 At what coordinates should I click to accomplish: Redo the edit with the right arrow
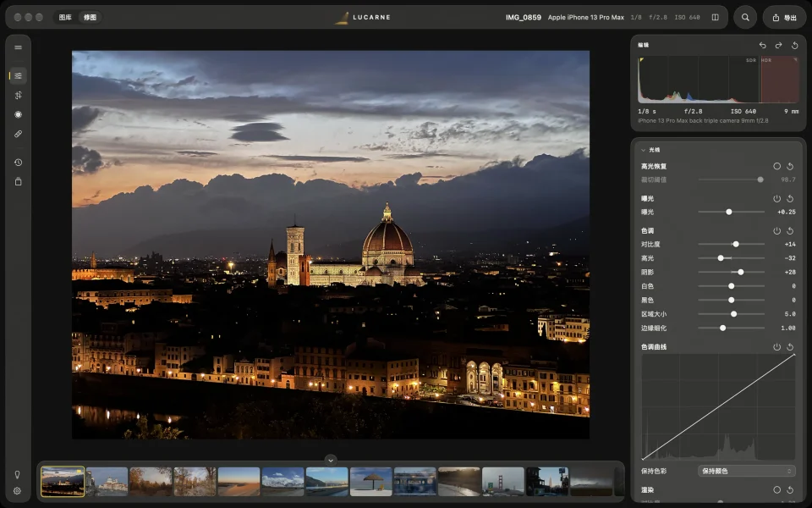tap(778, 45)
